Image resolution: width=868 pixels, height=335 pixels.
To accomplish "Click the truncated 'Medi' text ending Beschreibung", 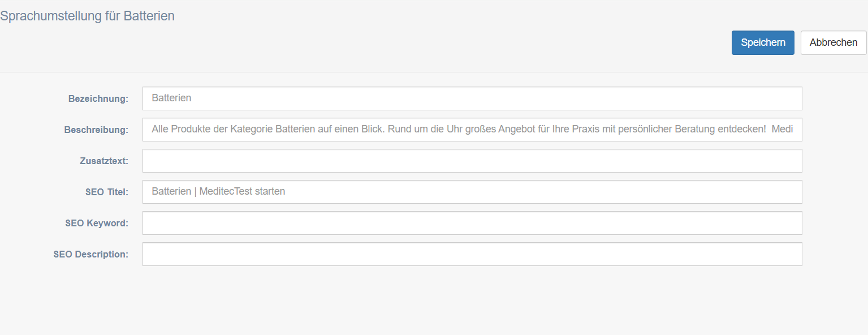I will tap(783, 129).
